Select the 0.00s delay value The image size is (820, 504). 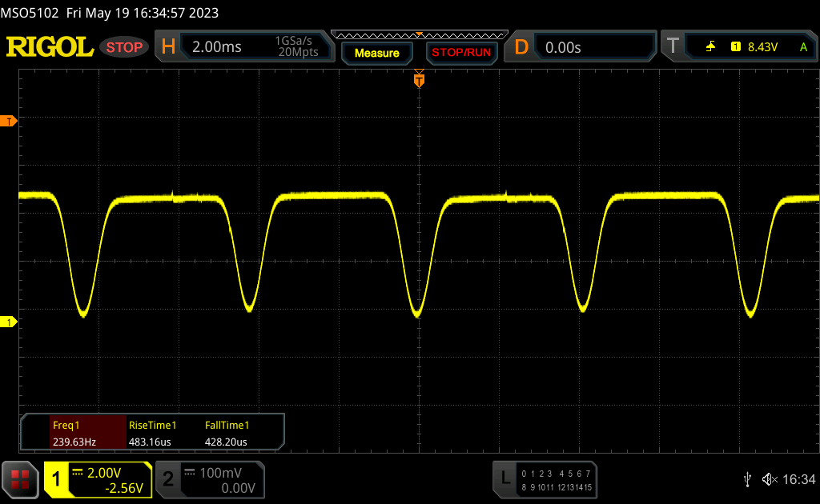pyautogui.click(x=563, y=47)
